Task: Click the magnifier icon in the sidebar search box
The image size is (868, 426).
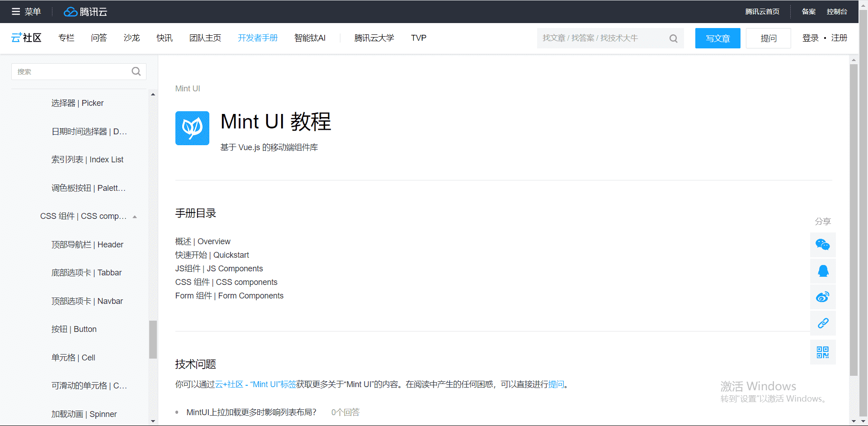Action: coord(136,71)
